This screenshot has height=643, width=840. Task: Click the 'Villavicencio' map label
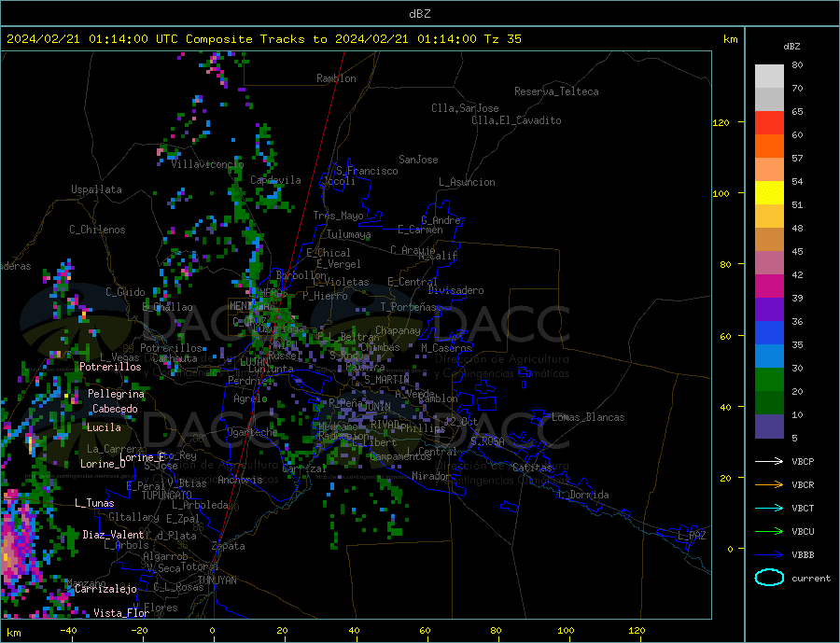[207, 164]
